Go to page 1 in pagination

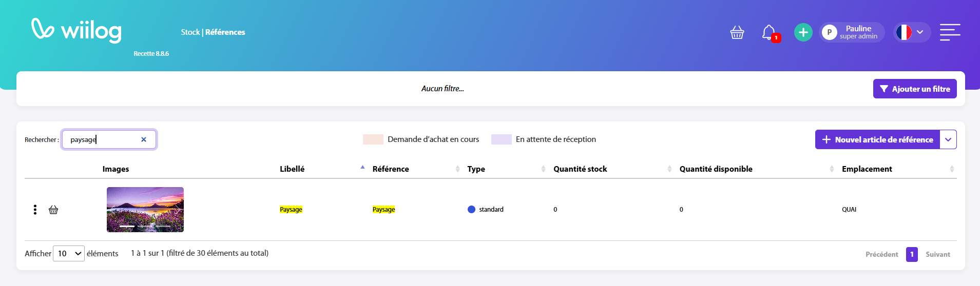(x=912, y=254)
